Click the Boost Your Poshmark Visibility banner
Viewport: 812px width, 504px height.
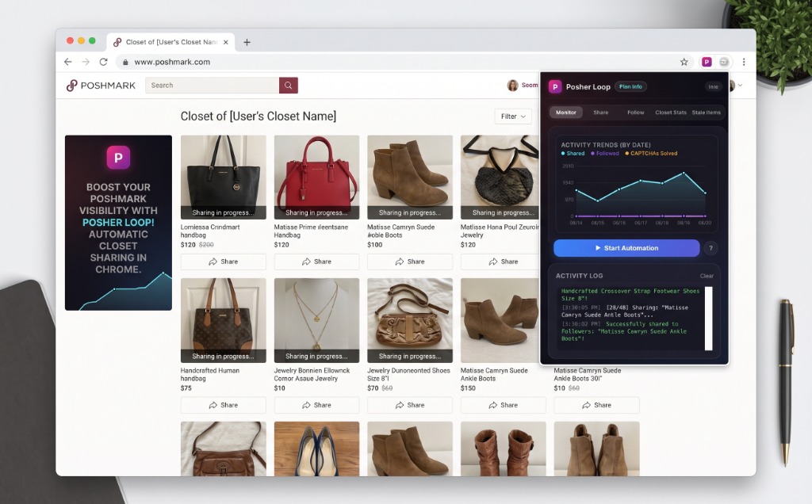point(118,223)
